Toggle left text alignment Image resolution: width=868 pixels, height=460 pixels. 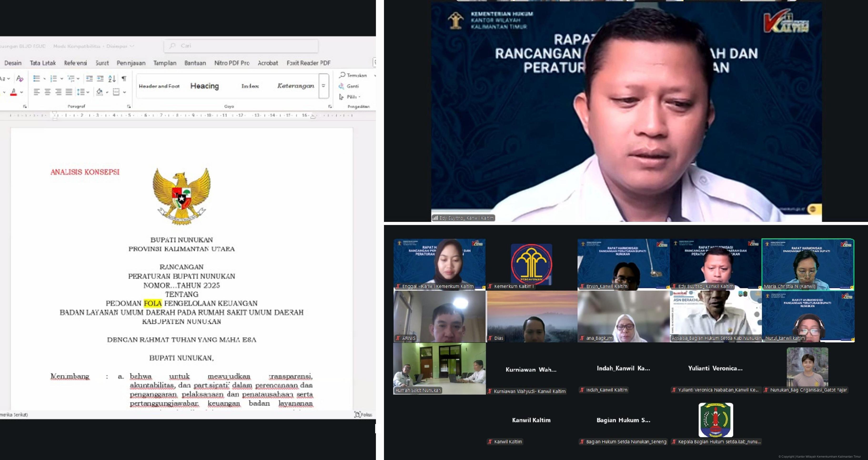pyautogui.click(x=37, y=92)
